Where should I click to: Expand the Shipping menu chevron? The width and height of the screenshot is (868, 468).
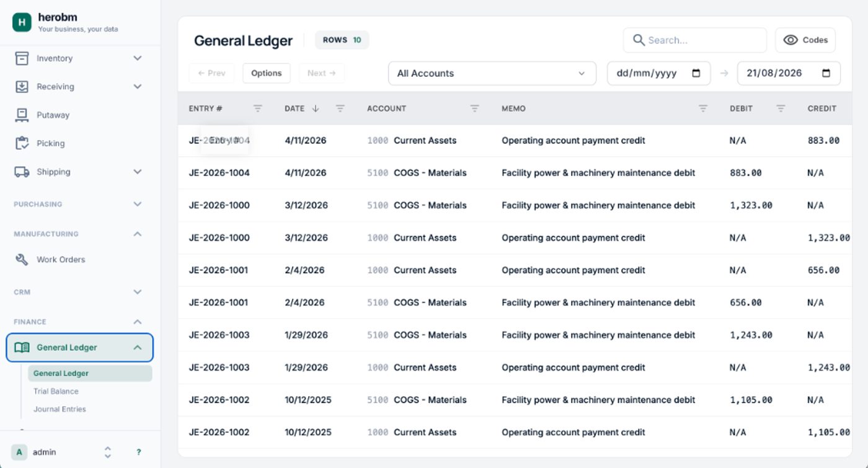[138, 172]
